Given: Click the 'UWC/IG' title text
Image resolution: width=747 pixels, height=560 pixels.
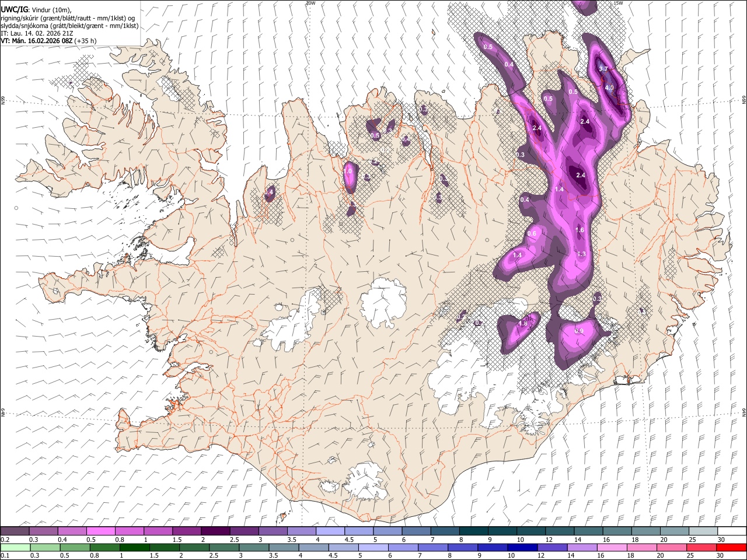Looking at the screenshot, I should (x=15, y=10).
